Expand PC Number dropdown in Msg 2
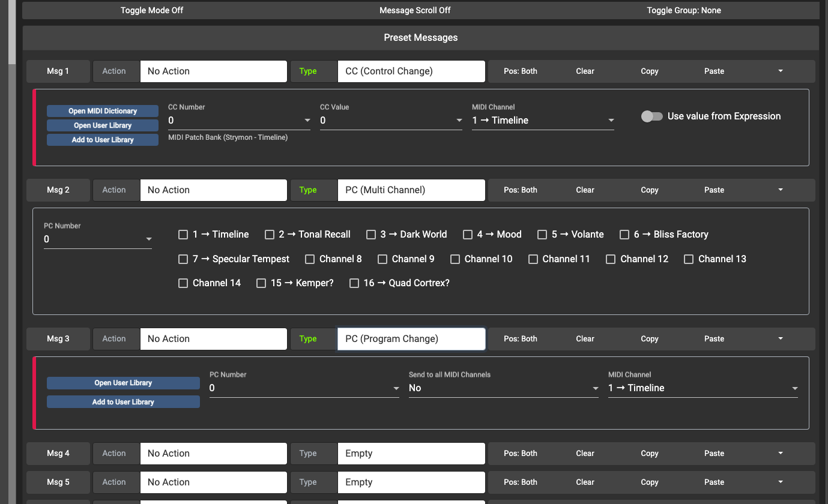The height and width of the screenshot is (504, 828). 148,239
